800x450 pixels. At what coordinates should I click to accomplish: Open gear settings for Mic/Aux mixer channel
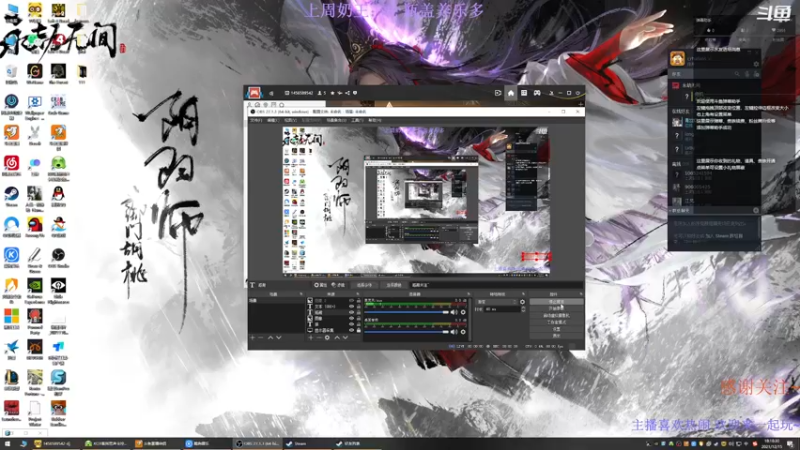coord(463,312)
